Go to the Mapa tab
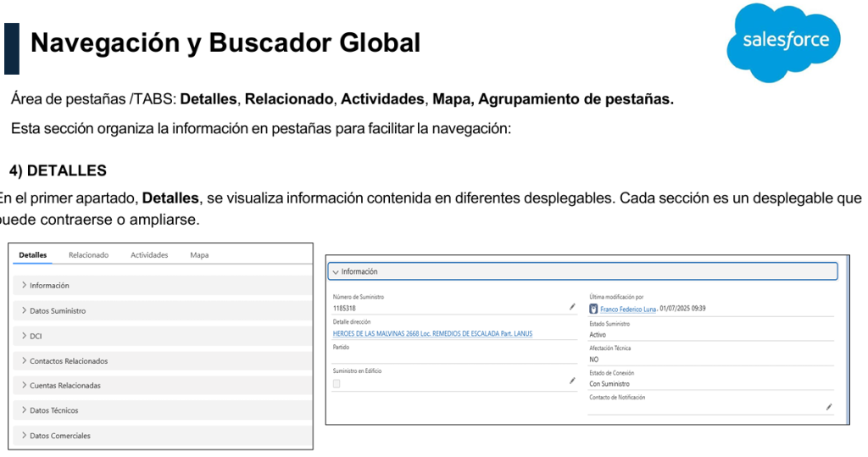Image resolution: width=868 pixels, height=457 pixels. pyautogui.click(x=199, y=255)
